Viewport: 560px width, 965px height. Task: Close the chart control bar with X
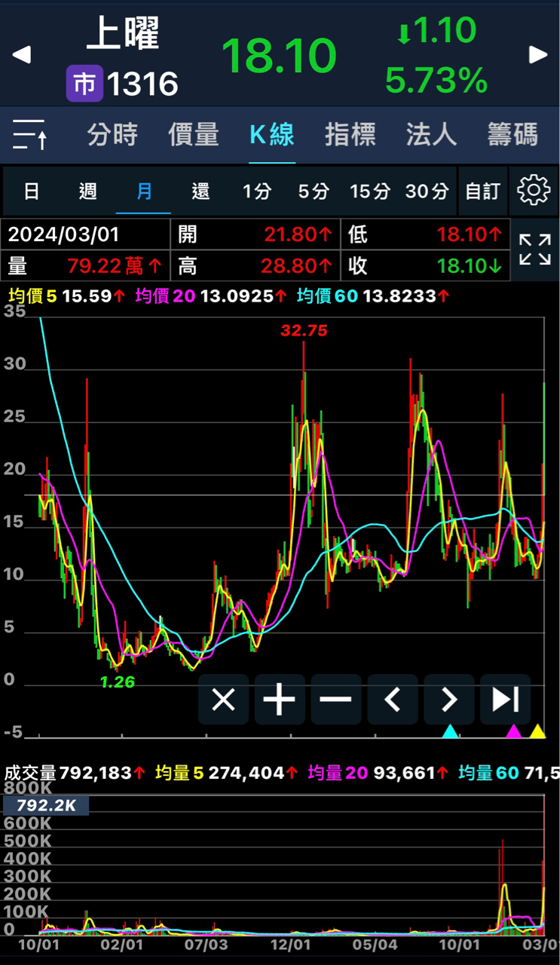click(223, 700)
